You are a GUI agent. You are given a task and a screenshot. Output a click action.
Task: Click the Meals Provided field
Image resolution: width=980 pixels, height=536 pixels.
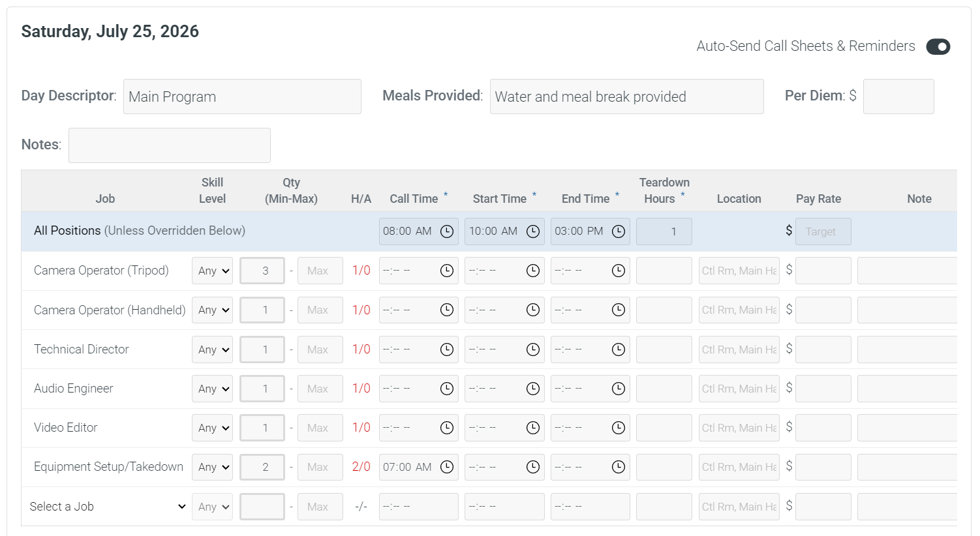[627, 97]
